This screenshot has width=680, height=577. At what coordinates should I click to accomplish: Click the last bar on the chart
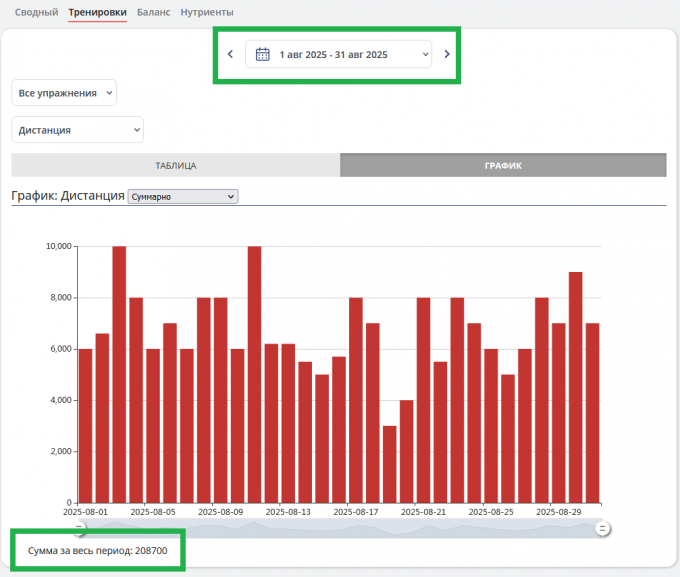pyautogui.click(x=592, y=412)
